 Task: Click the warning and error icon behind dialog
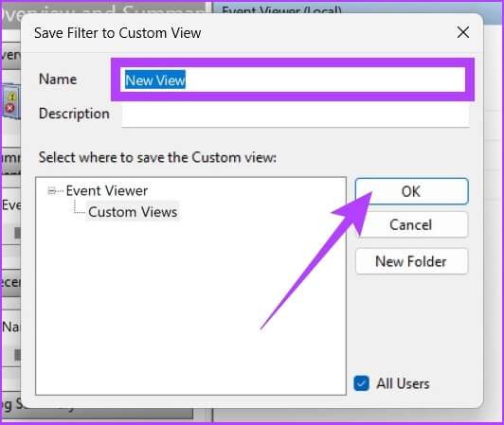coord(11,101)
